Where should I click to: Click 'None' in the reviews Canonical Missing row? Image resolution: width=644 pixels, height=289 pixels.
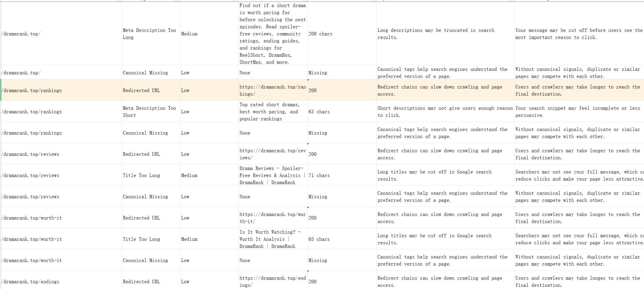(245, 197)
